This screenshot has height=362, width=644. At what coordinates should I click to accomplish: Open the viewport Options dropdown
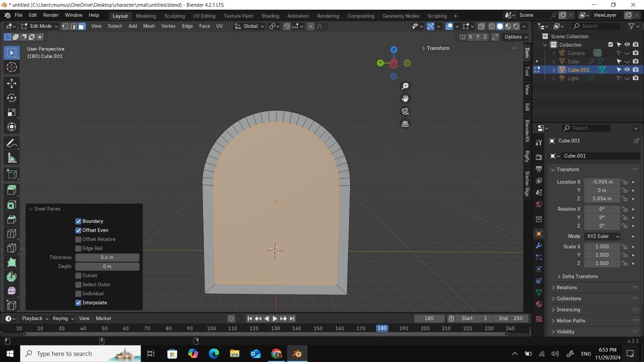point(516,37)
